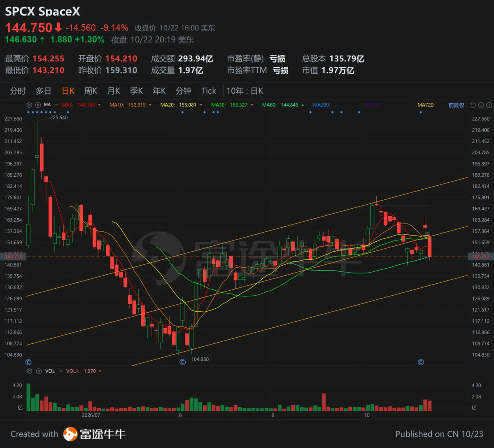Zoom in the chart with the plus icon
This screenshot has width=494, height=448.
(x=489, y=105)
